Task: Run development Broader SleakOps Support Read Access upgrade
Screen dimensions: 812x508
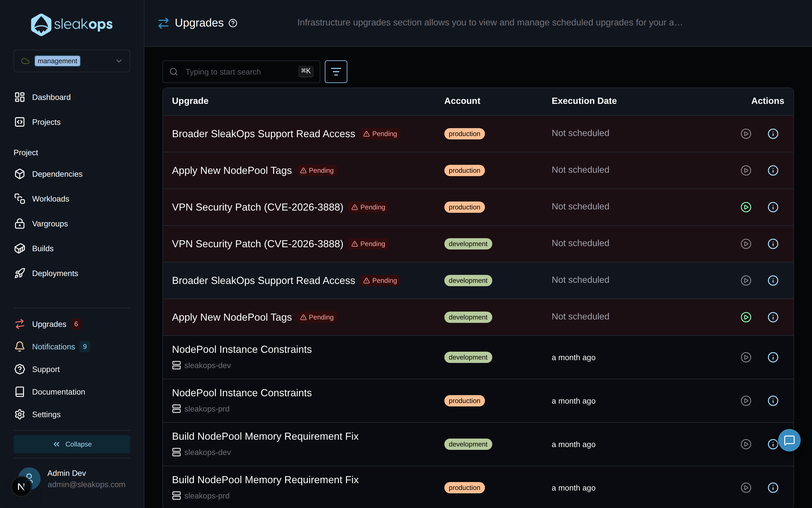Action: (746, 280)
